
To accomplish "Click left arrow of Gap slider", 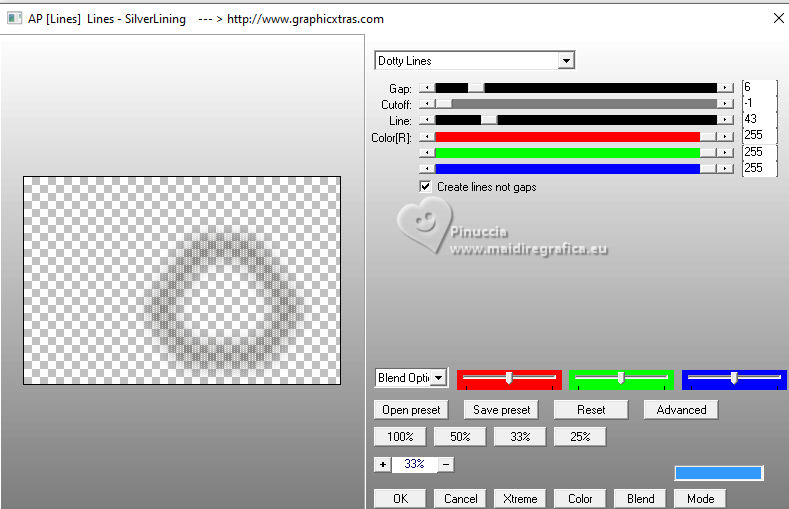I will tap(427, 88).
